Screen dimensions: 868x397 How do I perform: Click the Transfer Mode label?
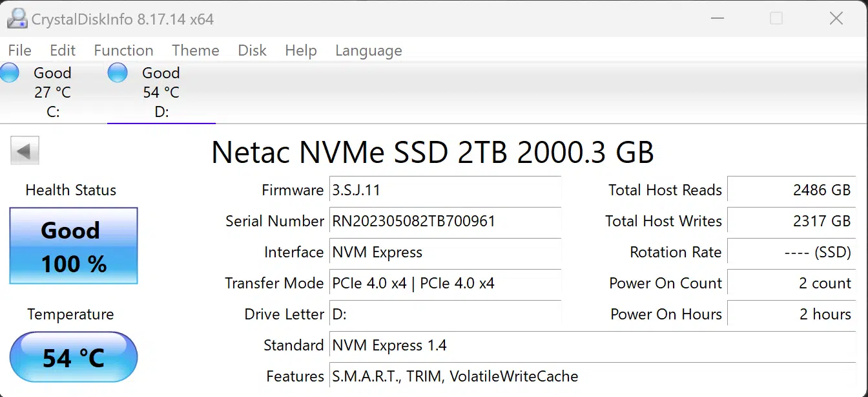[274, 283]
